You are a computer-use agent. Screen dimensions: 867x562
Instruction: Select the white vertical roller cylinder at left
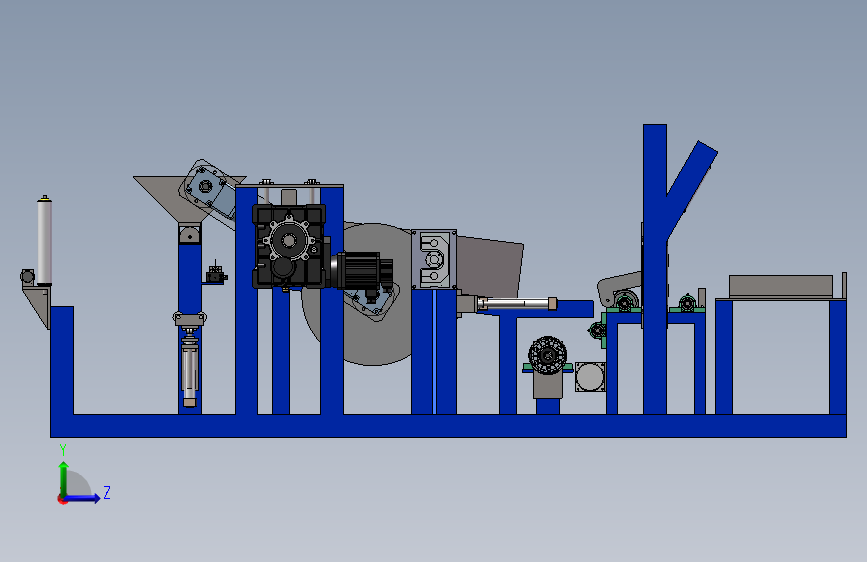(44, 241)
